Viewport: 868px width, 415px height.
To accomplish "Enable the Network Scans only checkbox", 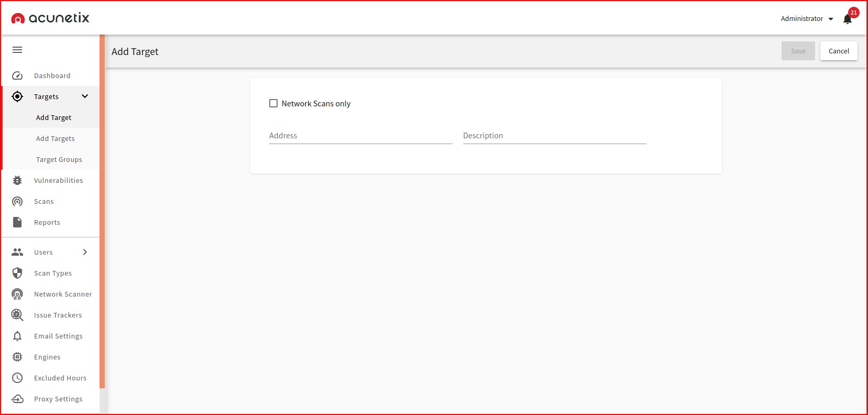I will [273, 103].
